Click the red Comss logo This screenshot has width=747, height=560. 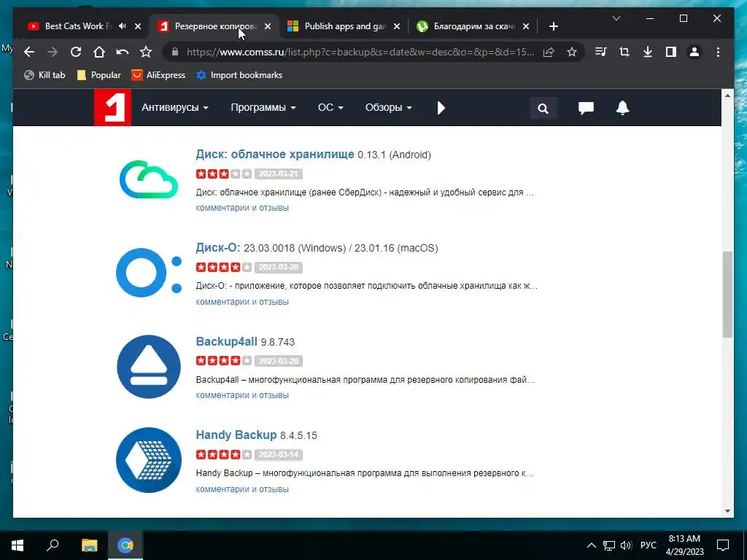(112, 108)
